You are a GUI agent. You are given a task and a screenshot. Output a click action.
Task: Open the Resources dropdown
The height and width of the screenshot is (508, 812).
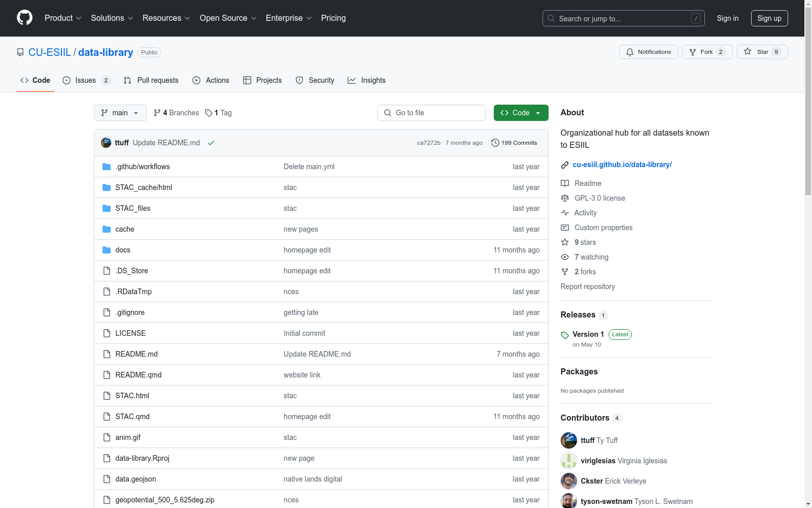[x=166, y=18]
